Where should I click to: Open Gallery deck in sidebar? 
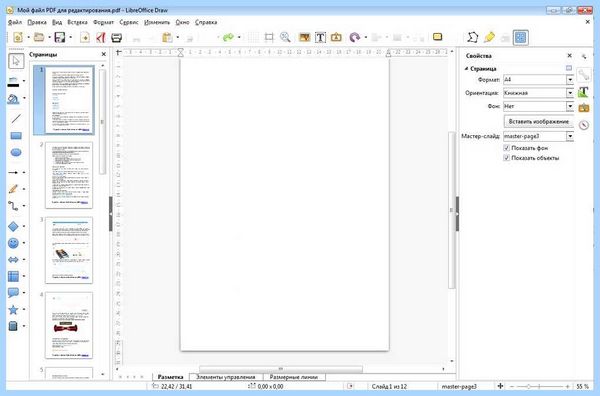point(584,108)
